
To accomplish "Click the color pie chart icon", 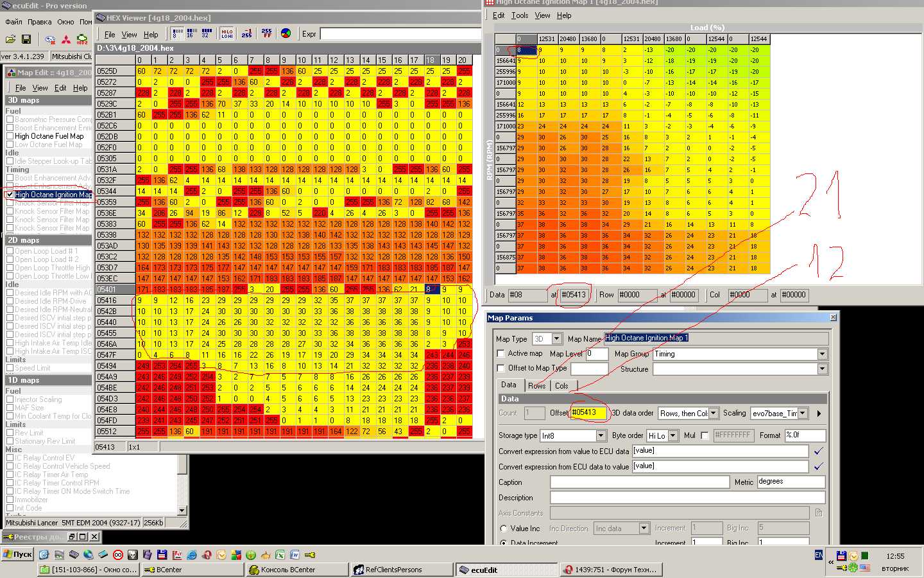I will pyautogui.click(x=286, y=33).
